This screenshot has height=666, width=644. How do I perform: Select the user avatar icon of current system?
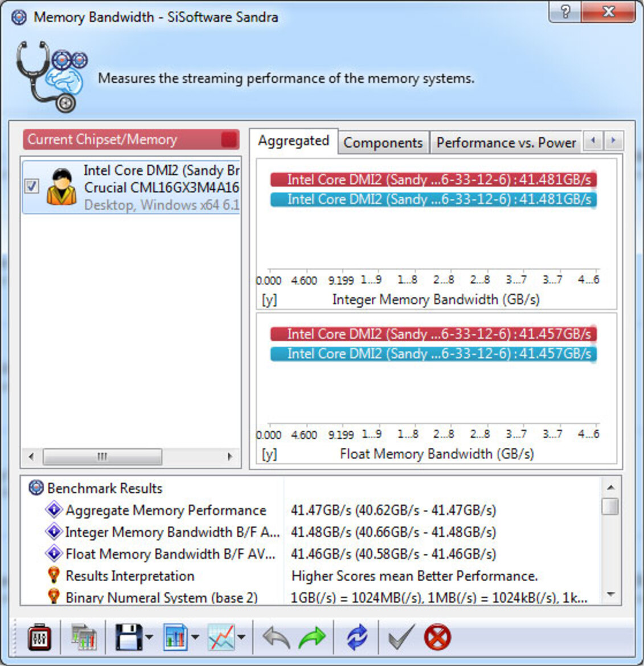coord(62,187)
